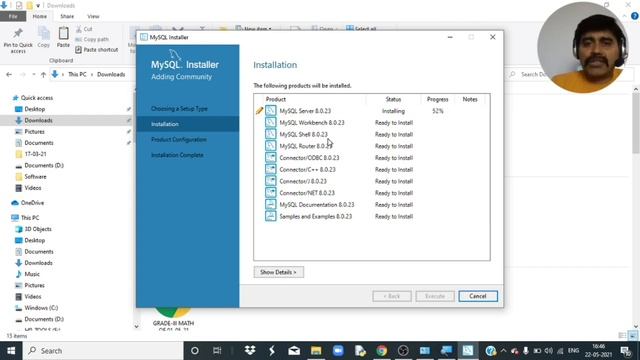Collapse the Explorer ribbon with the chevron
640x360 pixels.
pyautogui.click(x=624, y=16)
